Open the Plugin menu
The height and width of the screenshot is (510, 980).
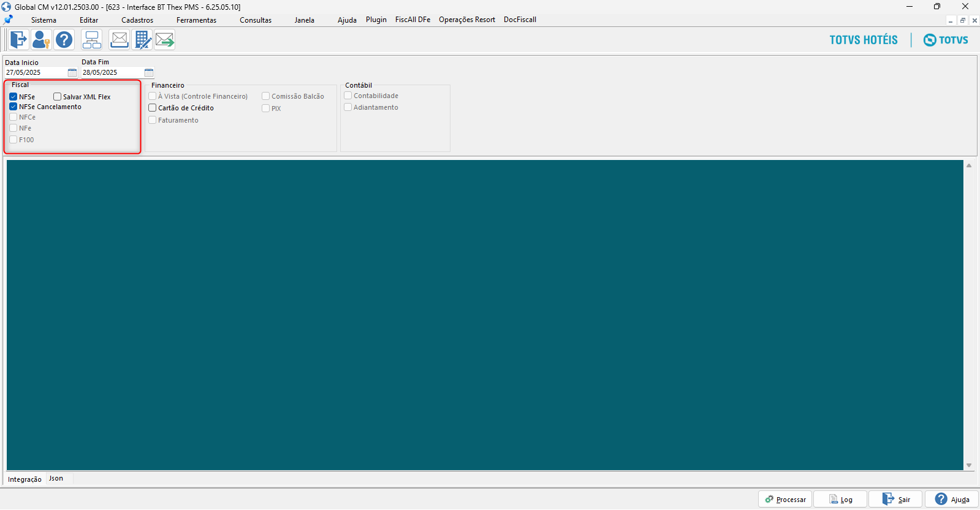click(x=376, y=20)
